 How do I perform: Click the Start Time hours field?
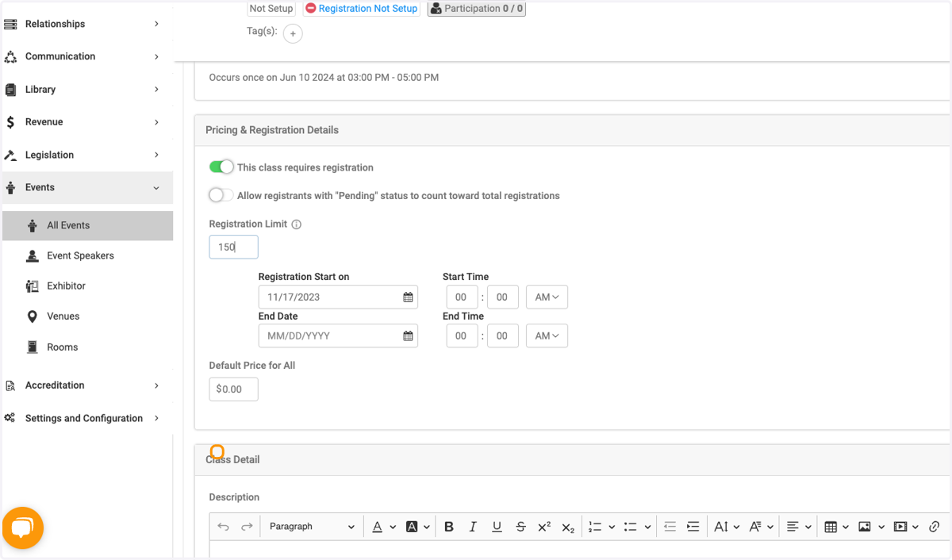click(x=462, y=297)
